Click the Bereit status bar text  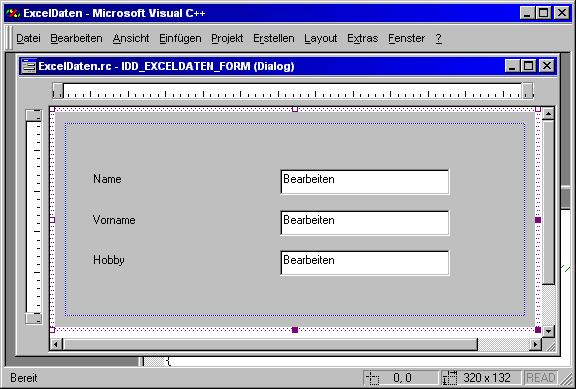[x=24, y=378]
